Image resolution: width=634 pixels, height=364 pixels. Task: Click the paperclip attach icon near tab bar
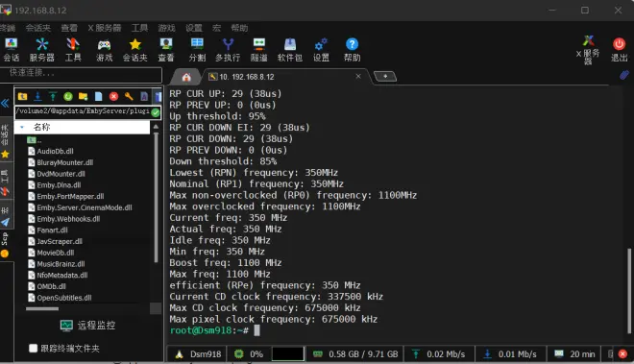624,75
